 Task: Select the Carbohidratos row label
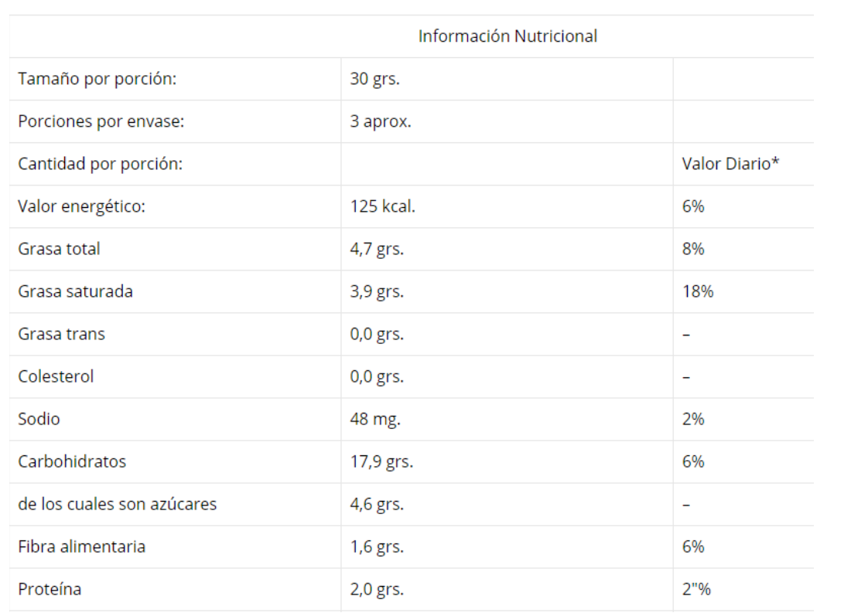72,461
